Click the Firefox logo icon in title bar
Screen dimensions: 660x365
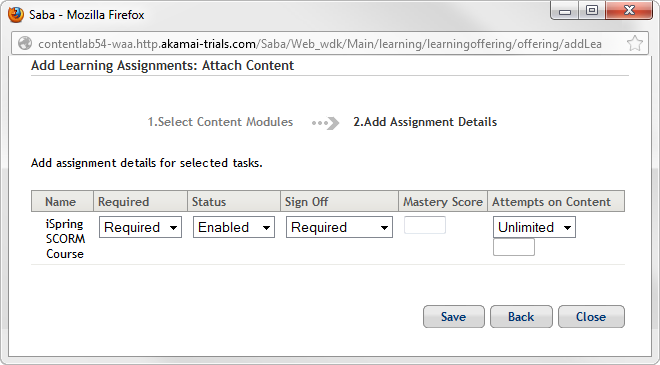16,15
